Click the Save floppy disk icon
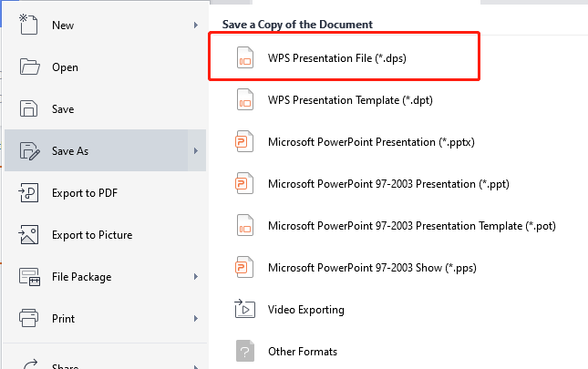 [x=28, y=108]
